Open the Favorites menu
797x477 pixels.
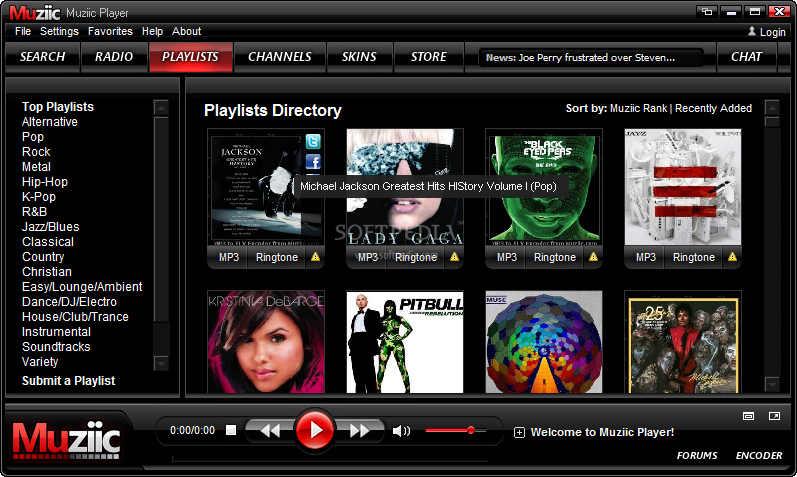(110, 32)
